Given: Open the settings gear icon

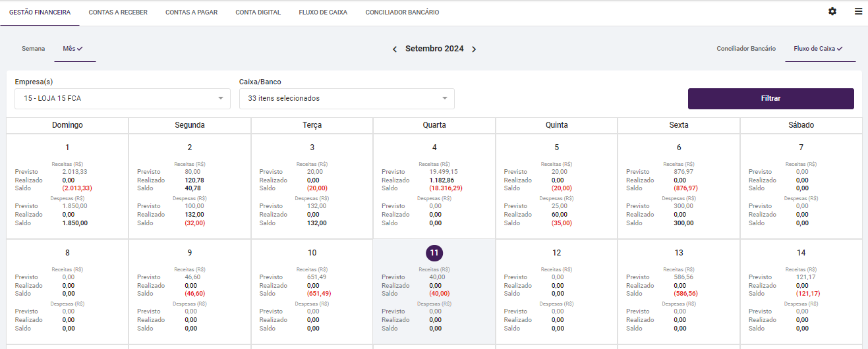Looking at the screenshot, I should (832, 12).
